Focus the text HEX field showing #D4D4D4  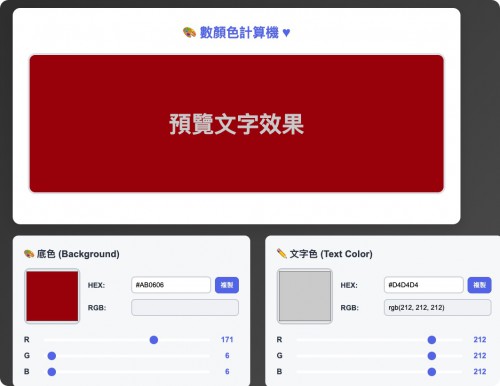(x=424, y=285)
